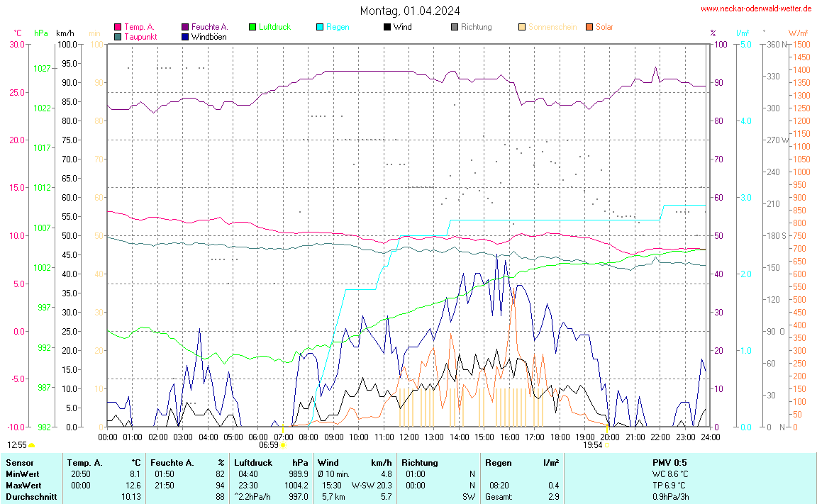
Task: Click the chart title Montag, 01.04.2024
Action: tap(409, 11)
